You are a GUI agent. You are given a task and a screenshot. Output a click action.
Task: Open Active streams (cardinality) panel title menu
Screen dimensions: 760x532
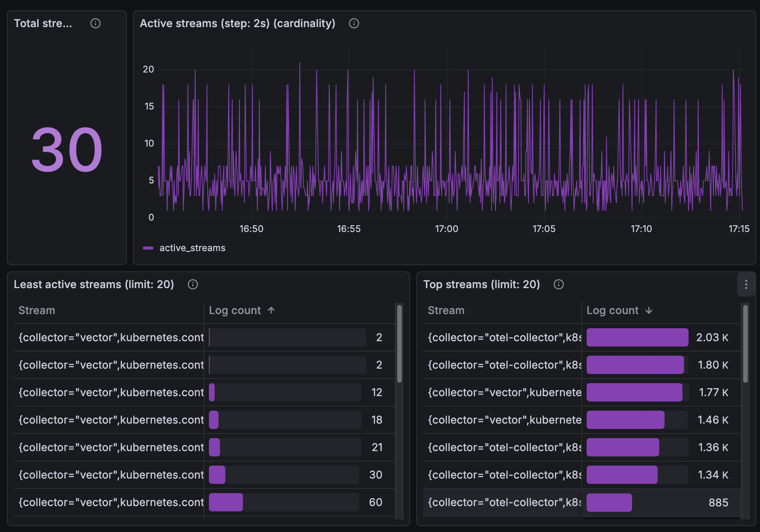pyautogui.click(x=237, y=23)
